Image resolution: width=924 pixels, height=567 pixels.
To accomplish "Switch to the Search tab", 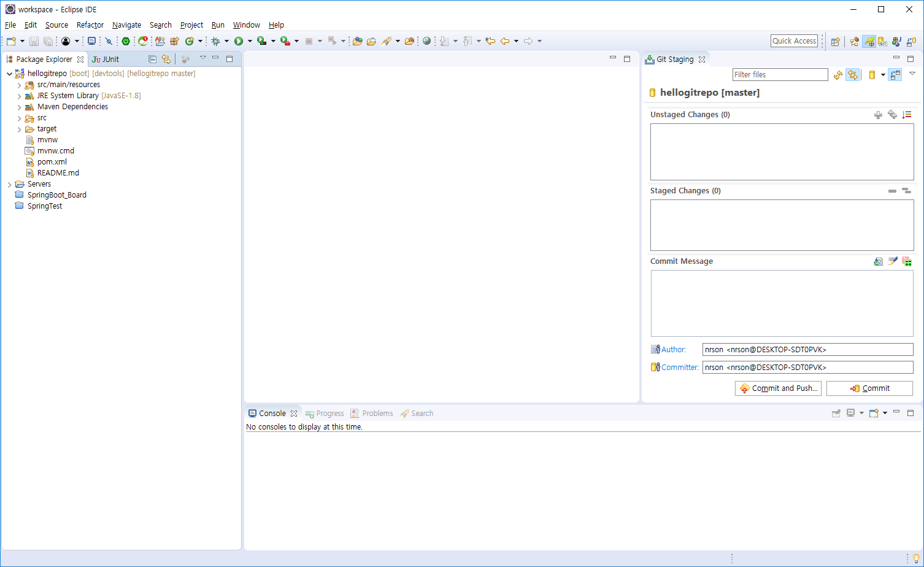I will point(417,414).
